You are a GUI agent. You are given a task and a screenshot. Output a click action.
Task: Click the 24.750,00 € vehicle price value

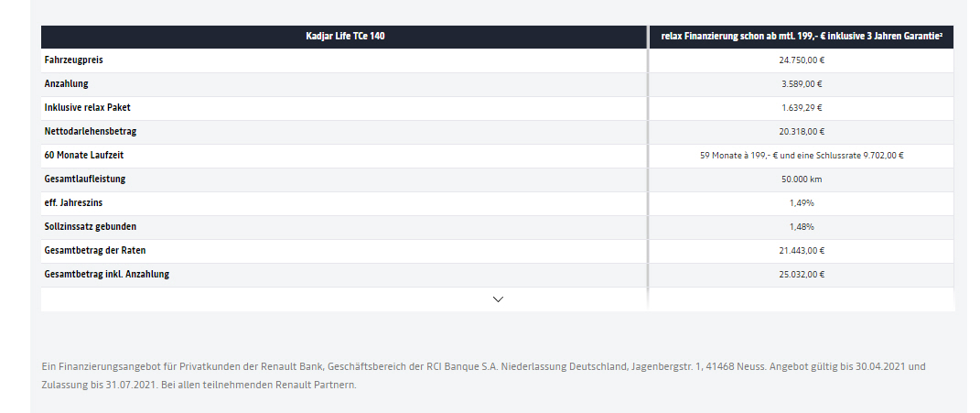click(802, 60)
